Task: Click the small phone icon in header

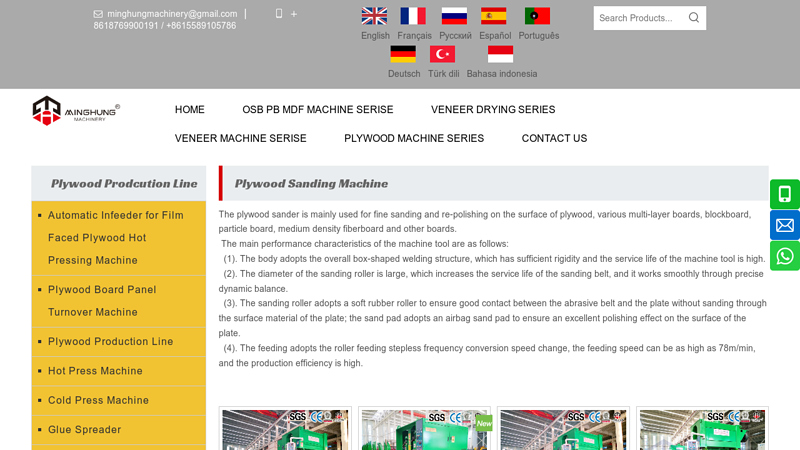Action: (279, 14)
